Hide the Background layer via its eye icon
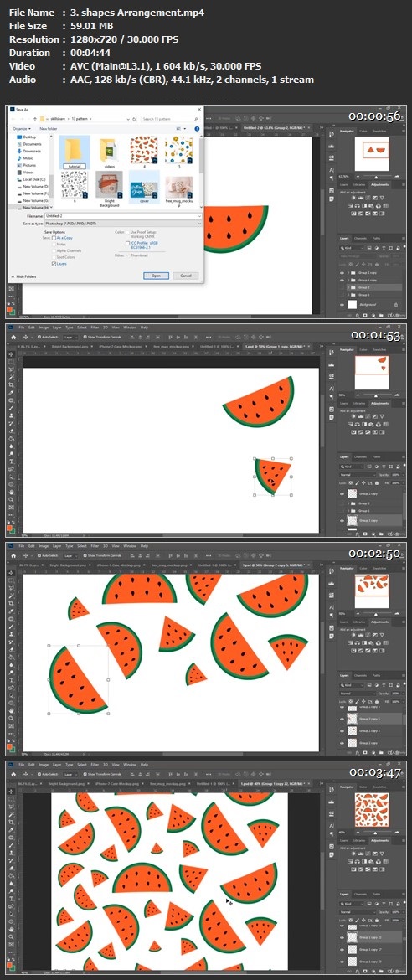Screen dimensions: 412x980 [342, 304]
